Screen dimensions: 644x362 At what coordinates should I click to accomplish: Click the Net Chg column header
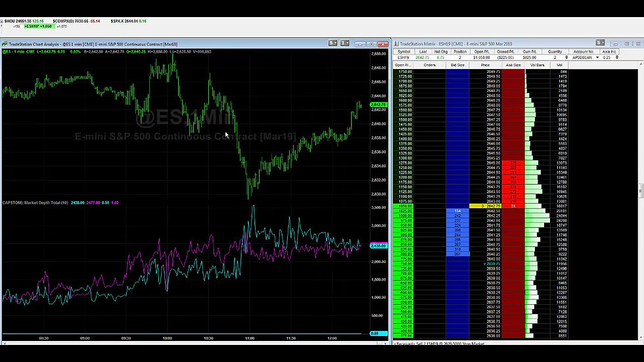[441, 52]
